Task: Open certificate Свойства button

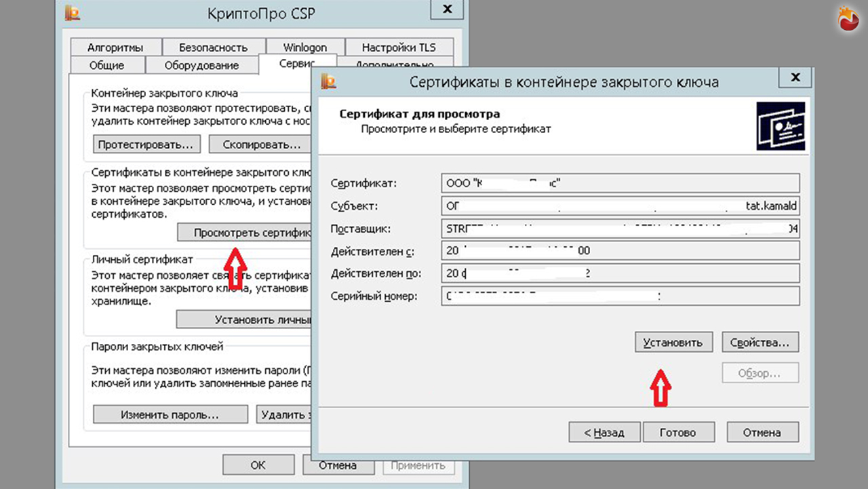Action: (760, 343)
